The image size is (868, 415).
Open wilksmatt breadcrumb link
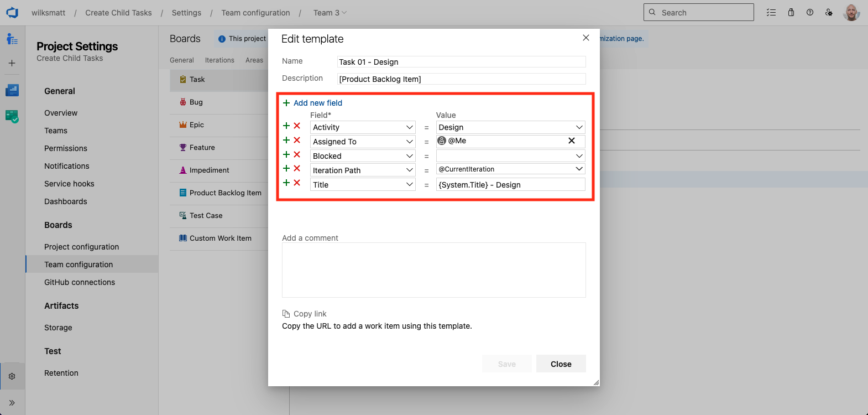pyautogui.click(x=49, y=13)
